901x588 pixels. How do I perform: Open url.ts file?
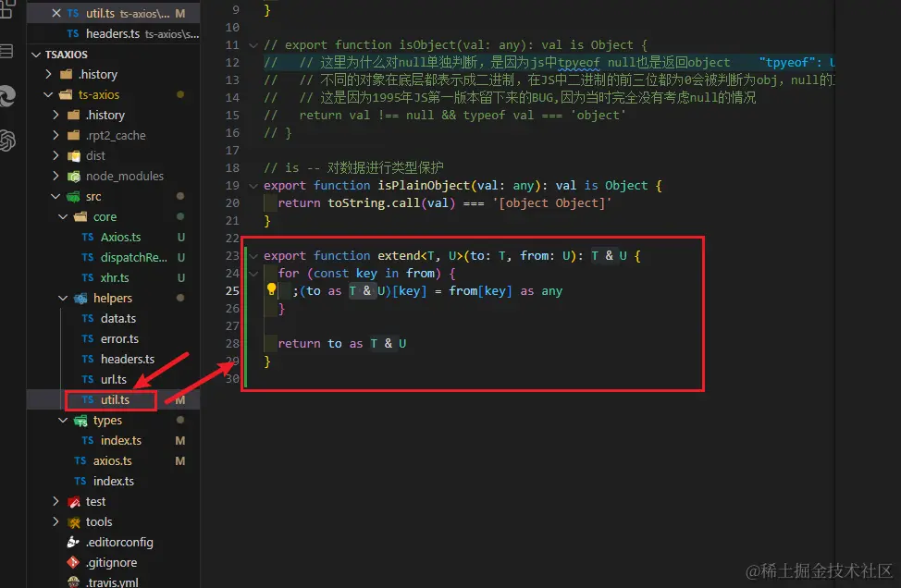point(113,380)
